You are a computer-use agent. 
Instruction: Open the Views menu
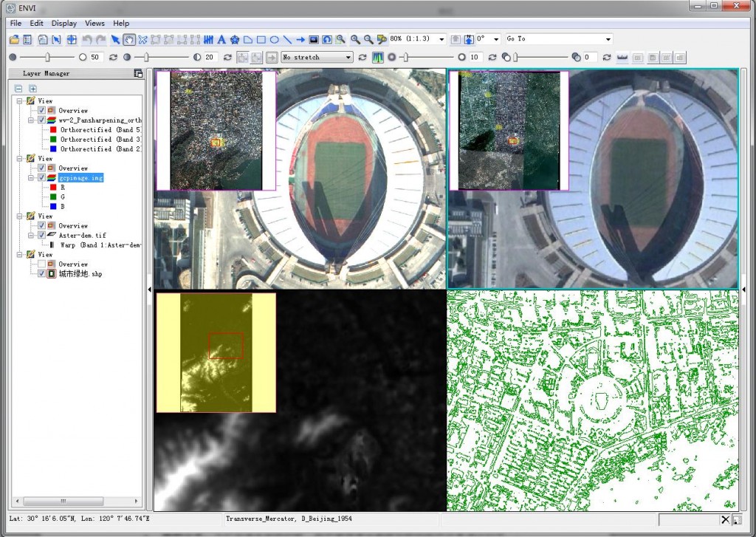[x=94, y=24]
